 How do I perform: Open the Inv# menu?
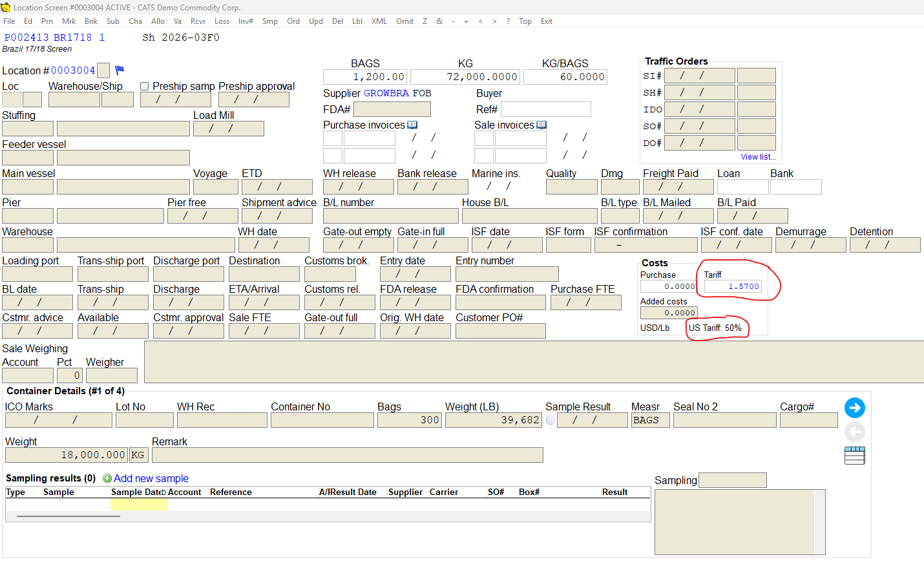click(x=246, y=21)
